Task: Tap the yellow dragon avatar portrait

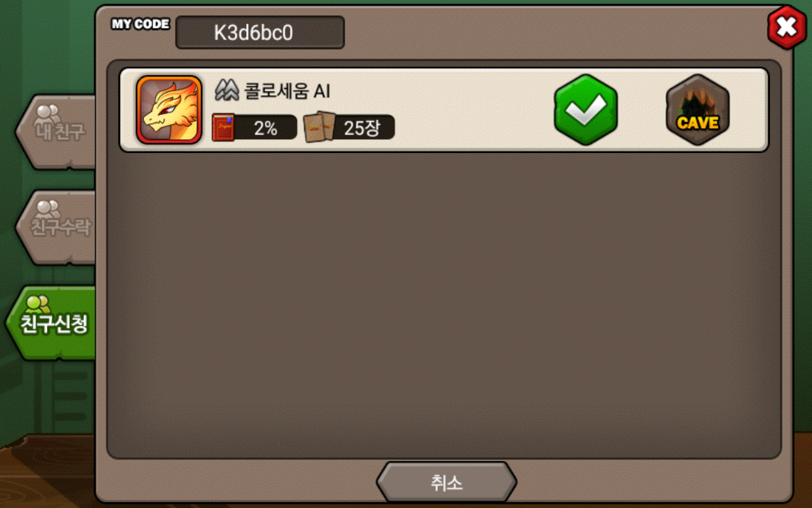Action: [x=169, y=110]
